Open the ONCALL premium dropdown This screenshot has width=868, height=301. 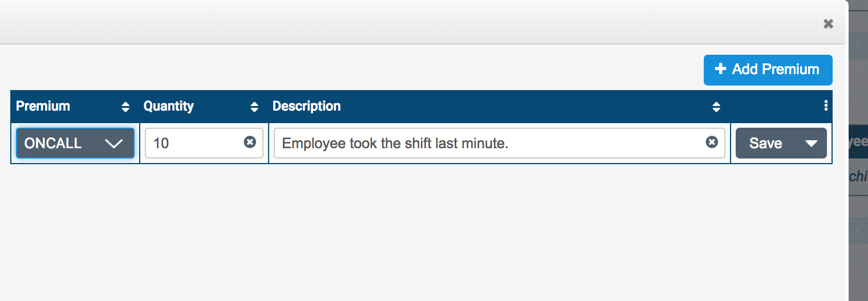75,143
